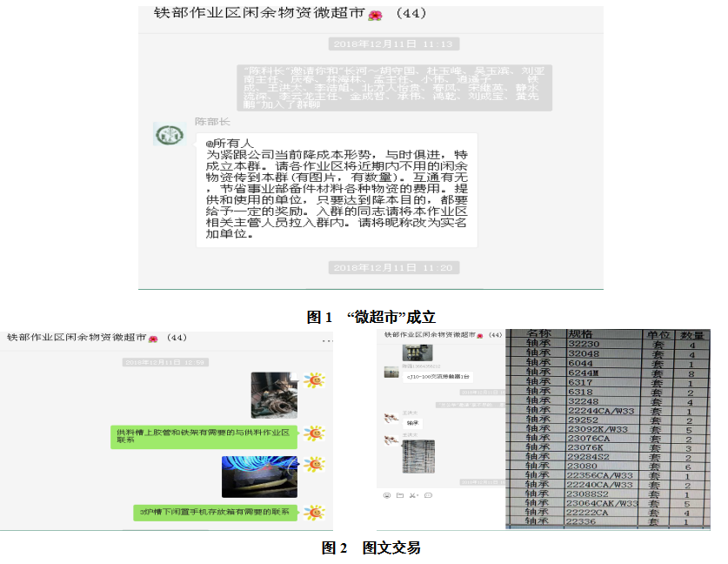Screen dimensions: 728x564
Task: Open more options via the ... icon
Action: tap(324, 342)
